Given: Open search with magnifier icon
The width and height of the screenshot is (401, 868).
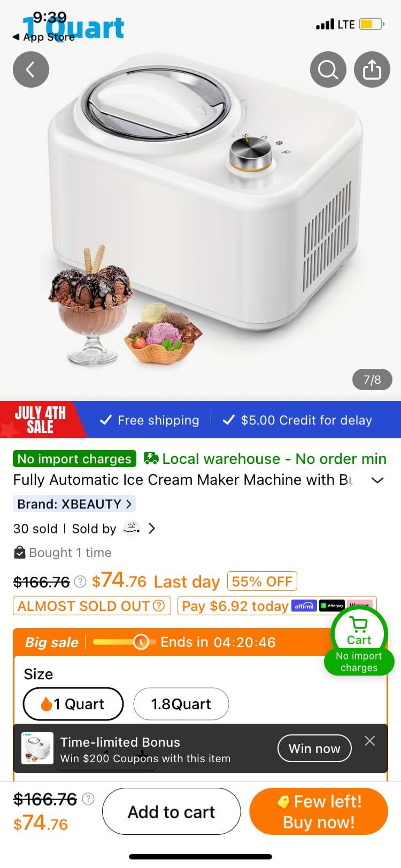Looking at the screenshot, I should coord(328,69).
